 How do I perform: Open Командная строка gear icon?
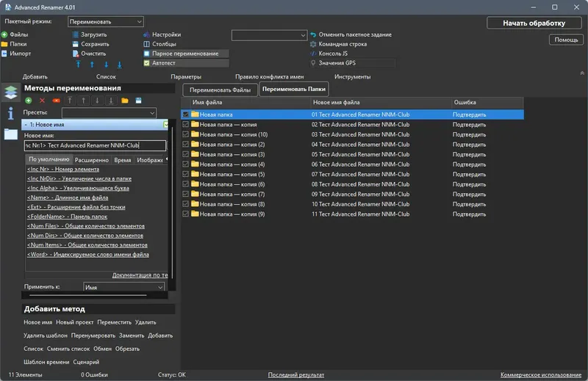tap(313, 44)
